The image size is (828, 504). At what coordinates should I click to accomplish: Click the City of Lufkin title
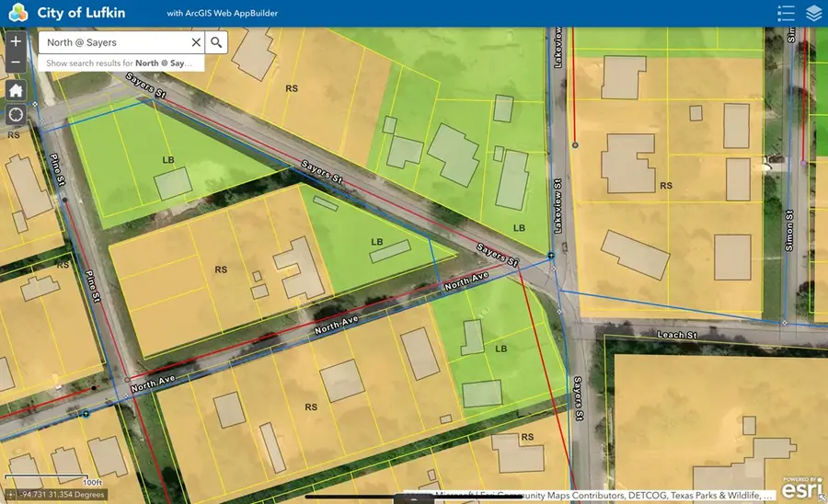click(x=81, y=13)
